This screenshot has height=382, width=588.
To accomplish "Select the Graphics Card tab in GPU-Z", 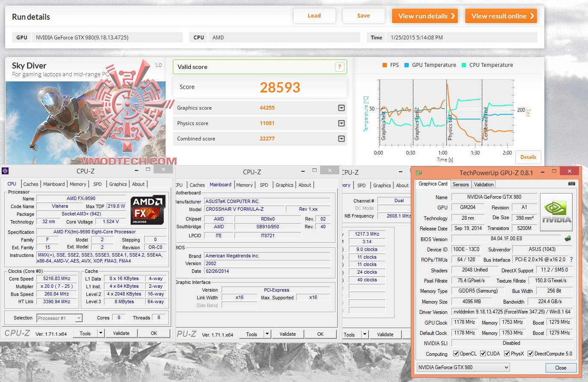I will tap(433, 184).
